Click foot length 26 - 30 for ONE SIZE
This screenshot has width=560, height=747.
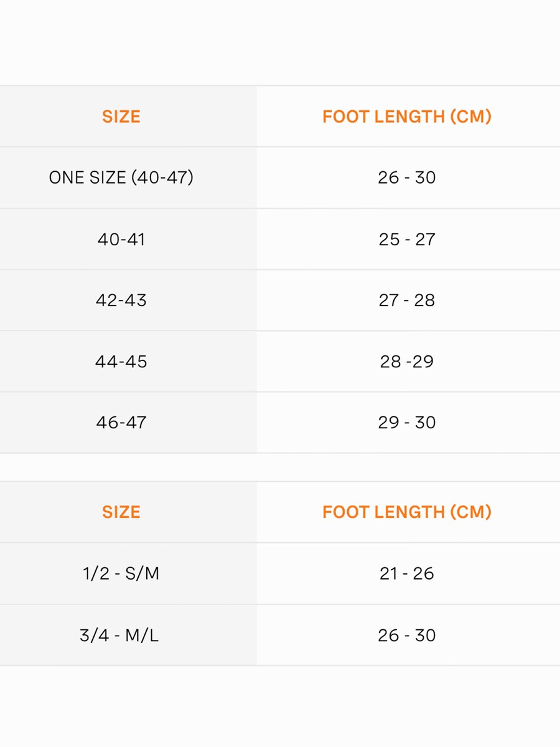tap(407, 177)
